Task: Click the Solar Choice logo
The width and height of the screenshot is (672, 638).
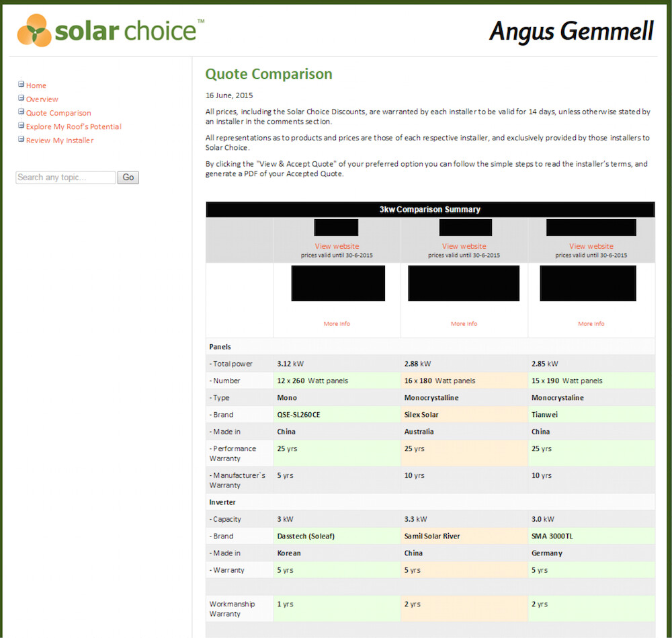Action: point(111,30)
